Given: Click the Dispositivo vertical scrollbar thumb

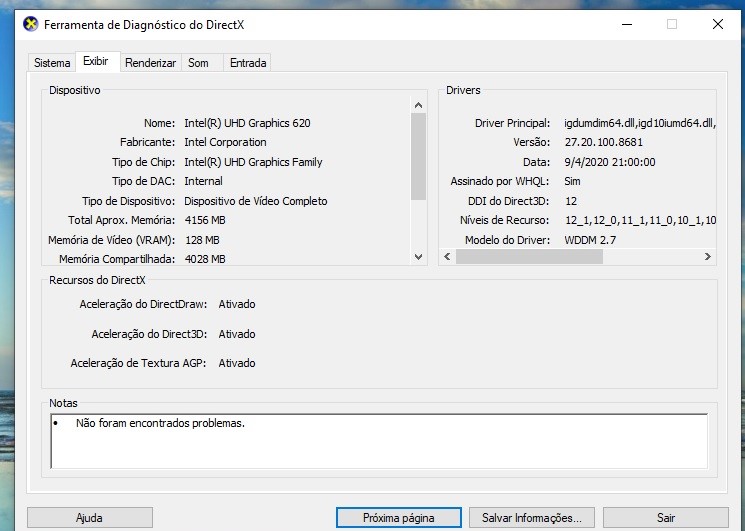Looking at the screenshot, I should tap(418, 157).
